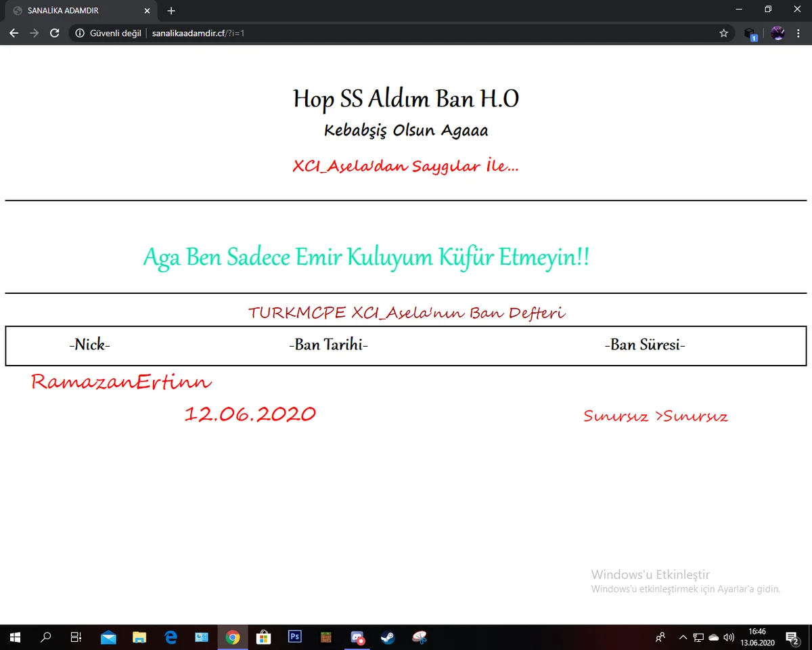Open the Windows Start menu

[x=15, y=637]
